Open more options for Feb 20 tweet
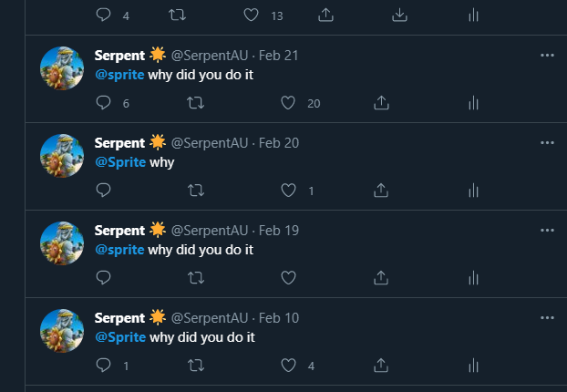Image resolution: width=567 pixels, height=392 pixels. pos(547,143)
